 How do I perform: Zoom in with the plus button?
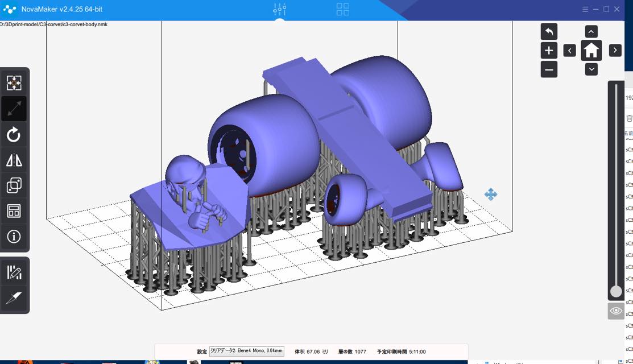point(549,51)
